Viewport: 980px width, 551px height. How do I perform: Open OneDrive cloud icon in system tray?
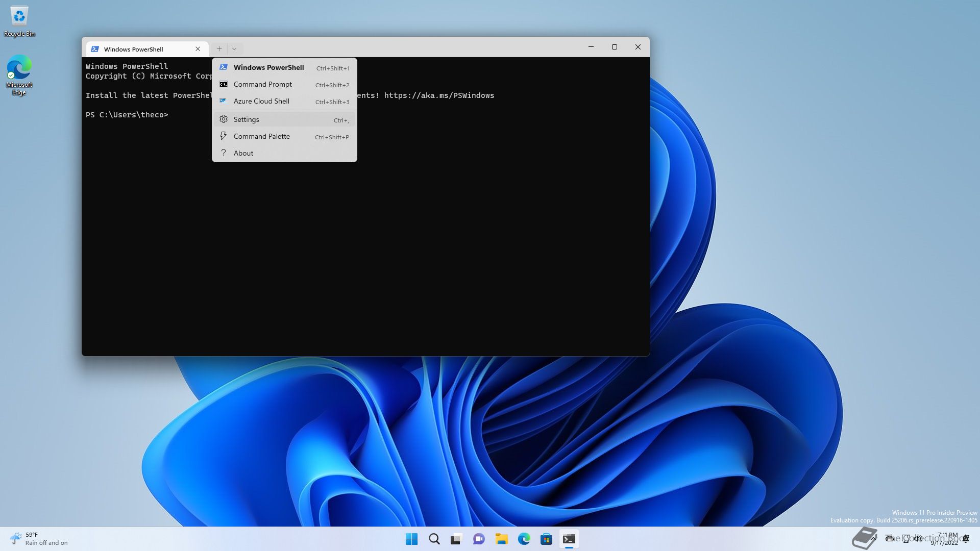tap(890, 539)
